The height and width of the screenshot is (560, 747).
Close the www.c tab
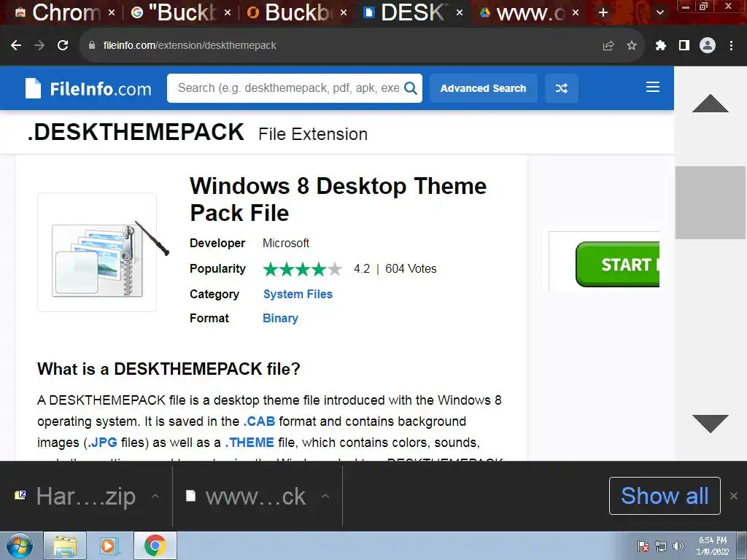coord(576,12)
